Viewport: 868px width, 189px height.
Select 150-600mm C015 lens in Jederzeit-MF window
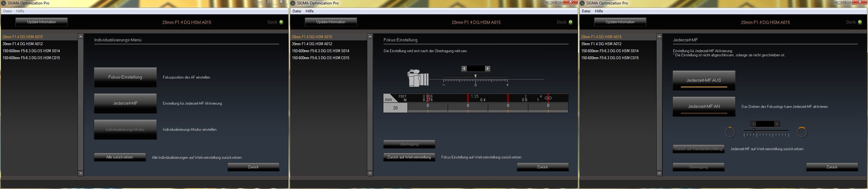click(618, 58)
